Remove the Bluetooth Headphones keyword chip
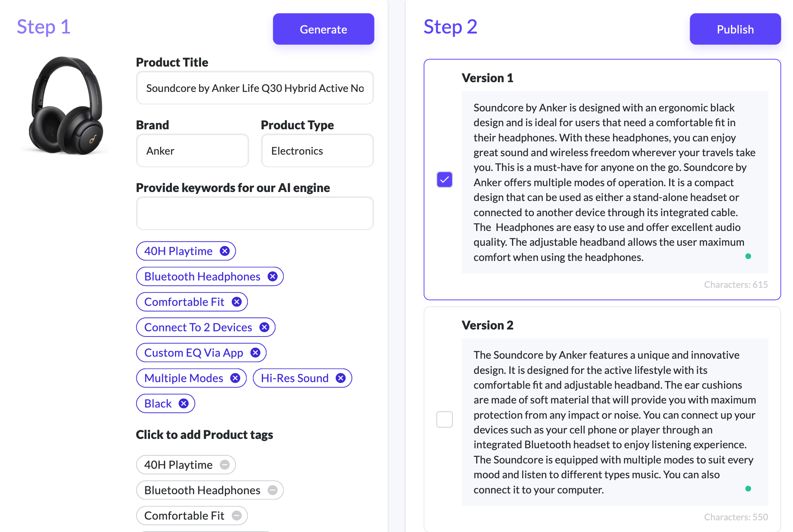Image resolution: width=793 pixels, height=532 pixels. [273, 277]
